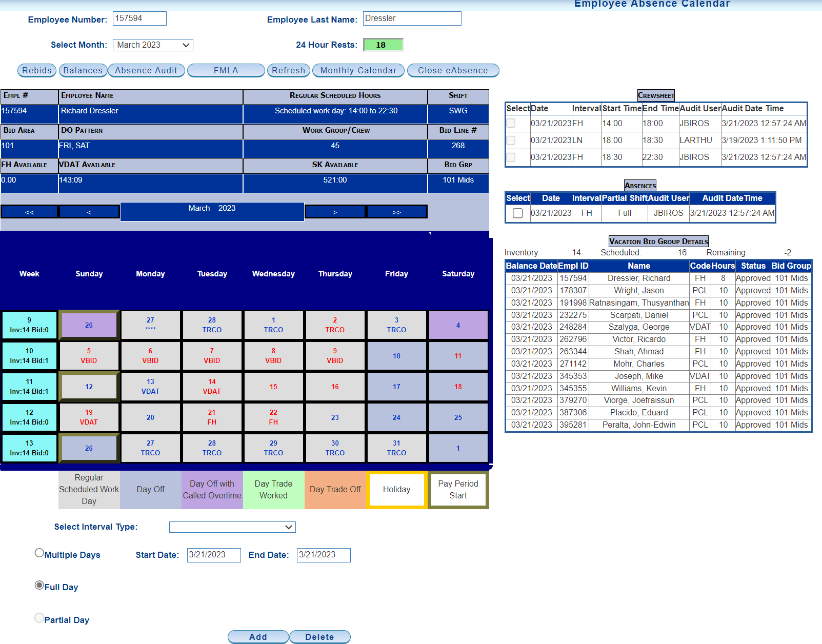This screenshot has height=644, width=822.
Task: Open the Select Month dropdown
Action: 153,45
